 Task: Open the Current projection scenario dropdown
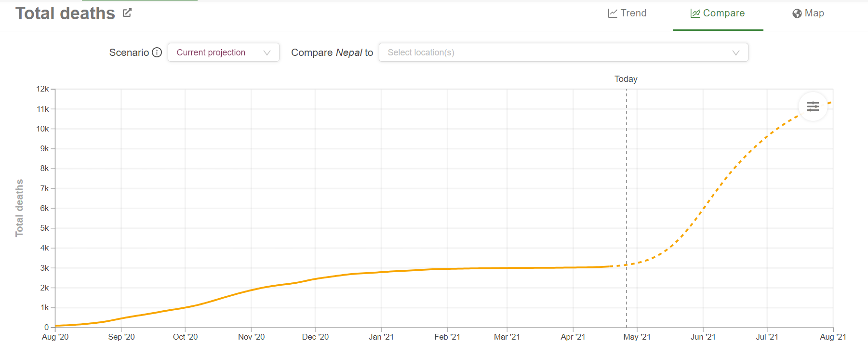(x=211, y=53)
